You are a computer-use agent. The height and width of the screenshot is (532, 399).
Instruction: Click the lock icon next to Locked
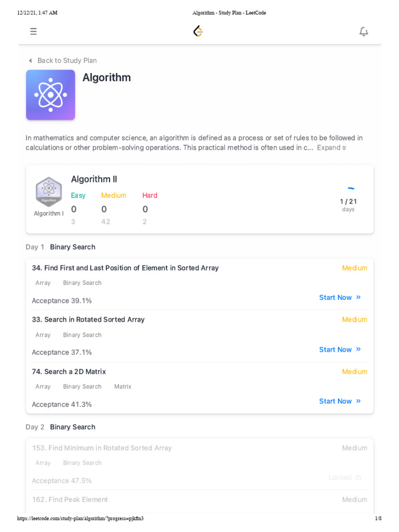pos(358,477)
